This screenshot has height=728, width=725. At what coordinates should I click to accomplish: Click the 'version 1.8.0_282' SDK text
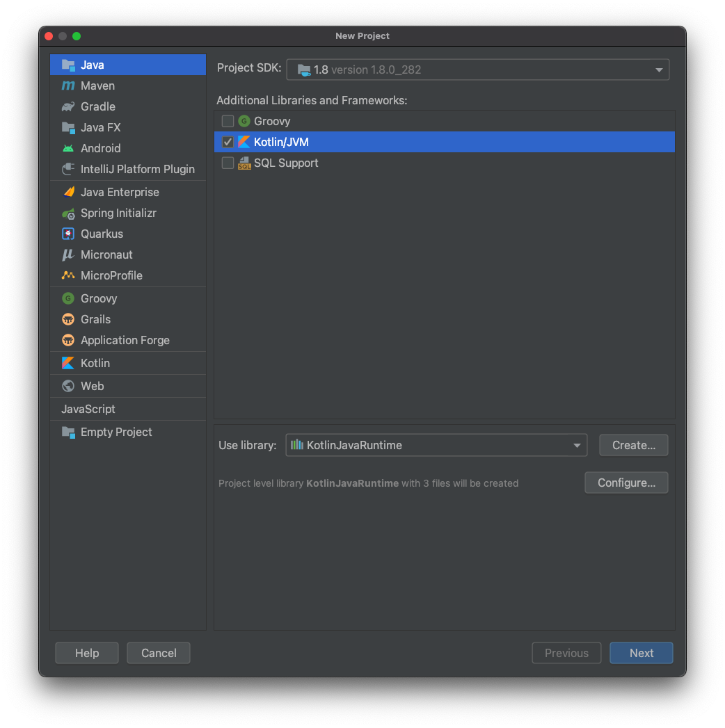pos(376,70)
